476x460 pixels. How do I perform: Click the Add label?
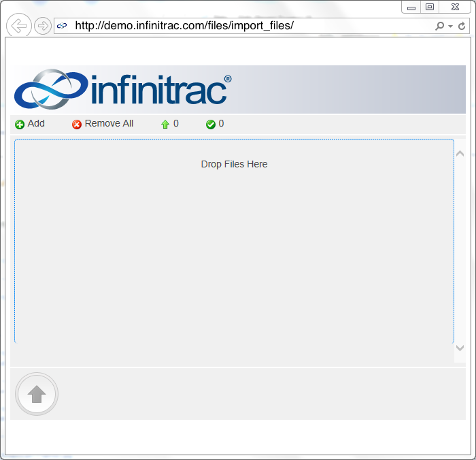(36, 123)
